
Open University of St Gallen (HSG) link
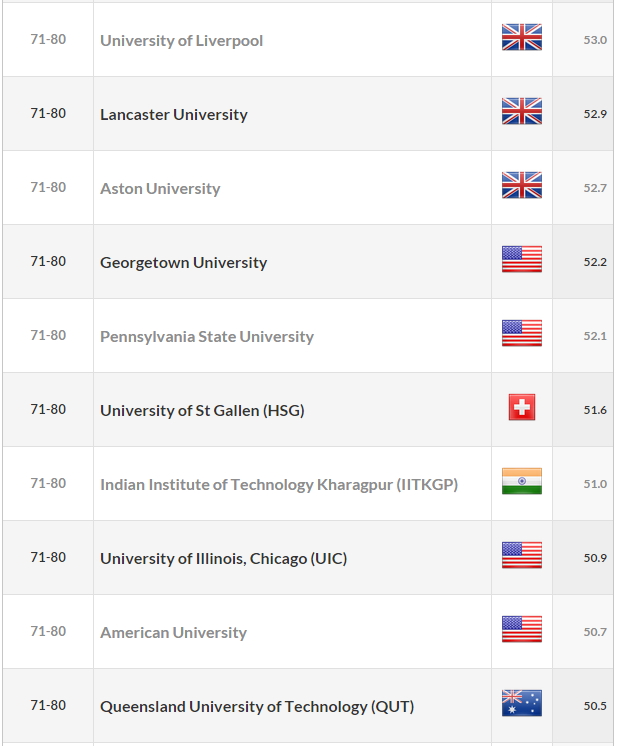click(202, 411)
